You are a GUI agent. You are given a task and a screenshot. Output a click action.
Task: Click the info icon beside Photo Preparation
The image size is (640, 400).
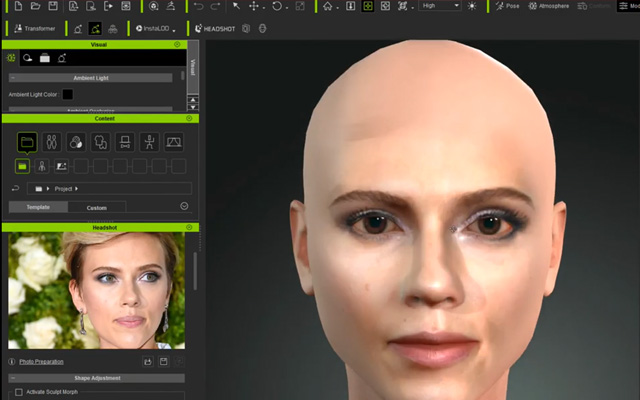click(x=12, y=362)
